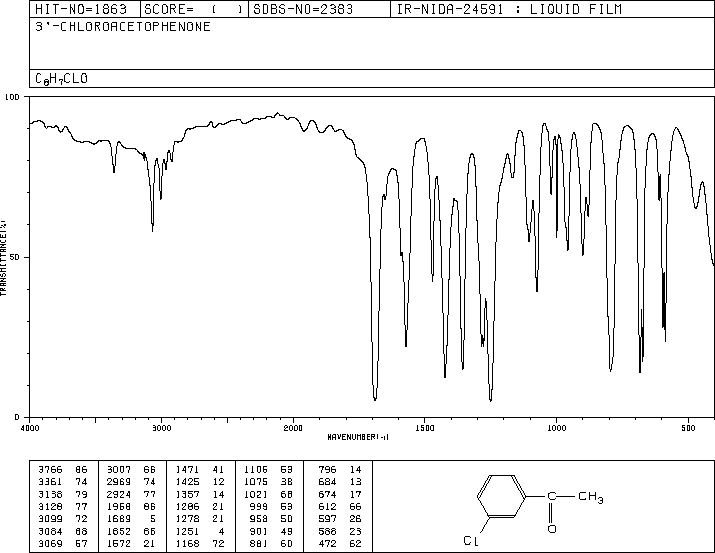
Task: Click the carbonyl O atom in structure
Action: click(551, 527)
